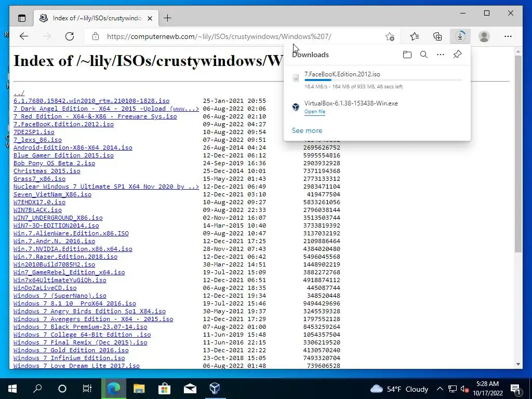Open Nuclear Windows 7 Ultimate SP1 link
The width and height of the screenshot is (532, 399).
[106, 187]
